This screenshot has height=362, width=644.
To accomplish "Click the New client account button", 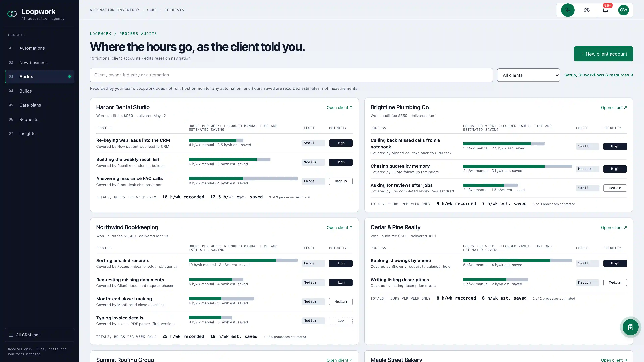I will point(603,54).
